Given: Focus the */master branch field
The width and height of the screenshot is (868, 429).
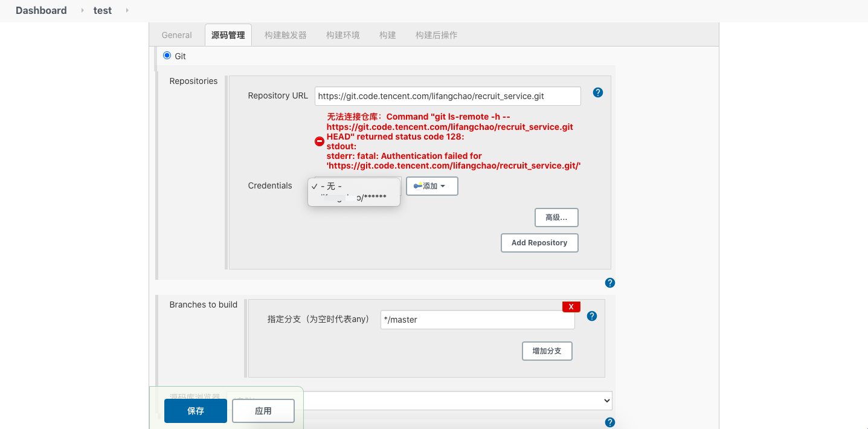Looking at the screenshot, I should click(x=478, y=320).
